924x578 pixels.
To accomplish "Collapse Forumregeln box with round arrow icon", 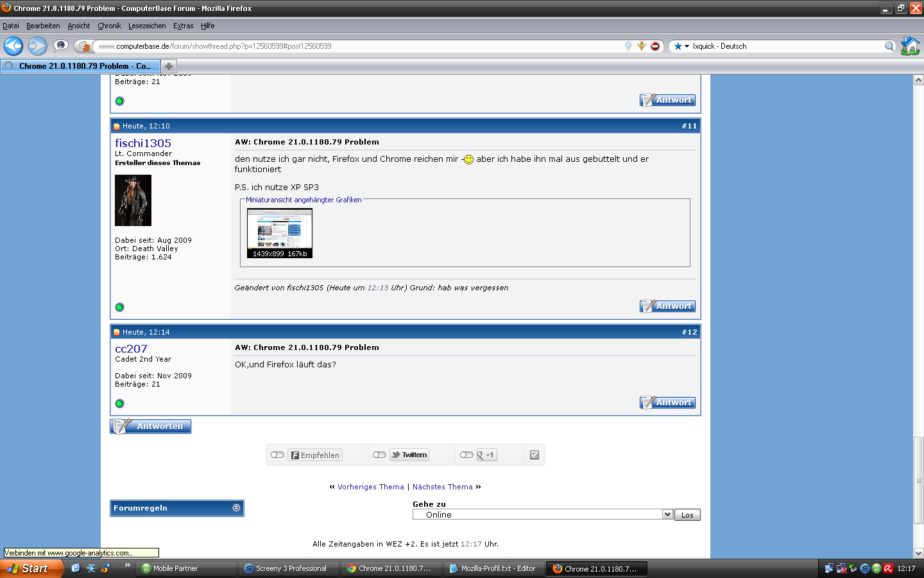I will pyautogui.click(x=236, y=508).
